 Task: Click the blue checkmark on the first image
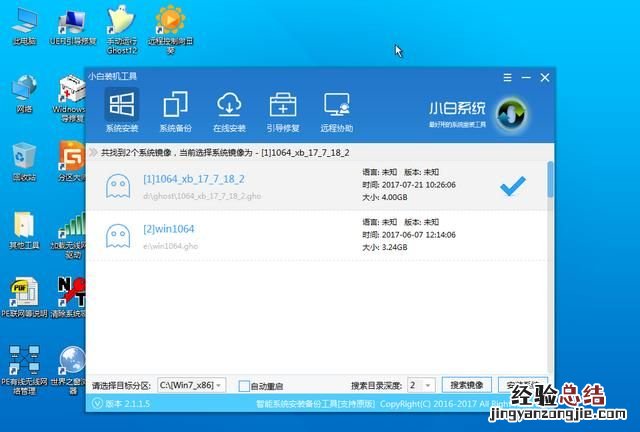pos(513,186)
